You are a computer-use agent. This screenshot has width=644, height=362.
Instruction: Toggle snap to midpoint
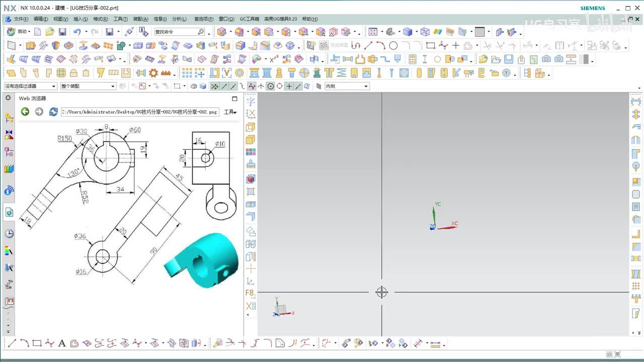(x=233, y=86)
